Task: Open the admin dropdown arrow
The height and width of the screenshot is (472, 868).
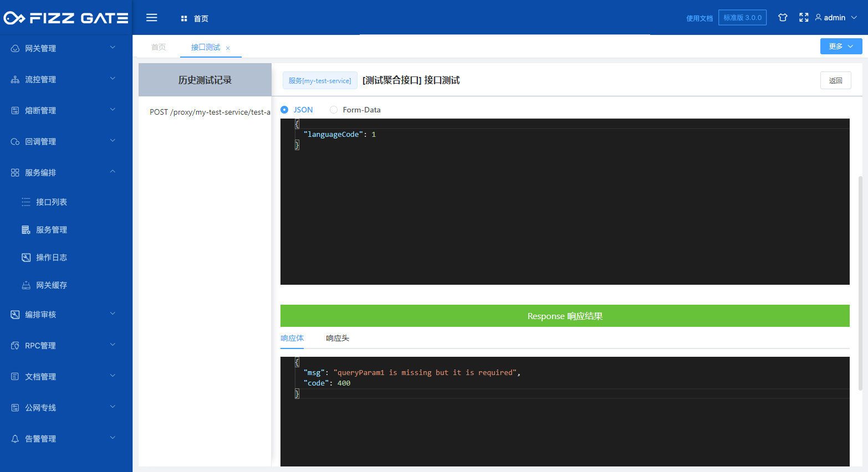Action: pyautogui.click(x=854, y=18)
